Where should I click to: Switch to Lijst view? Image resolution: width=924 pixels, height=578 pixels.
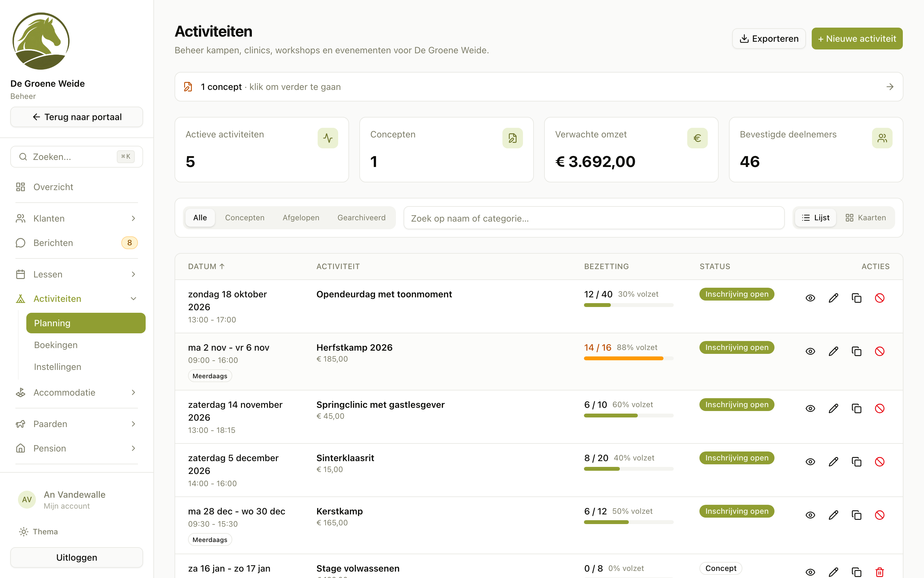816,218
